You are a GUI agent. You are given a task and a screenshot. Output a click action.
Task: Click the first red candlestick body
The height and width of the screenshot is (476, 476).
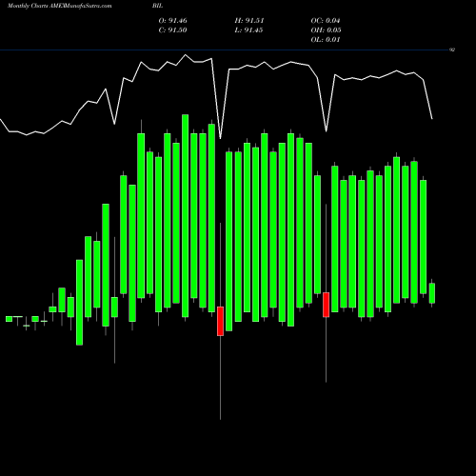(220, 321)
